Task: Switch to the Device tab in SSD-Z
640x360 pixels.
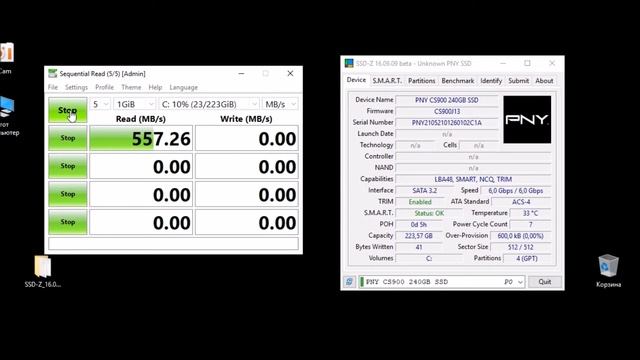Action: coord(356,80)
